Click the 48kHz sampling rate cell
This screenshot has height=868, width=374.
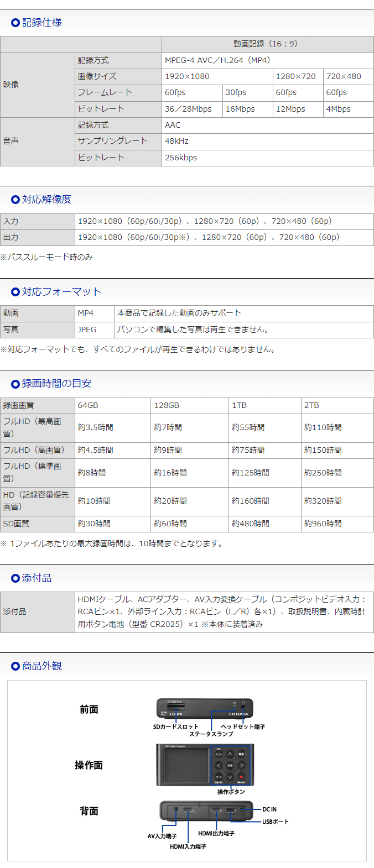tap(268, 142)
